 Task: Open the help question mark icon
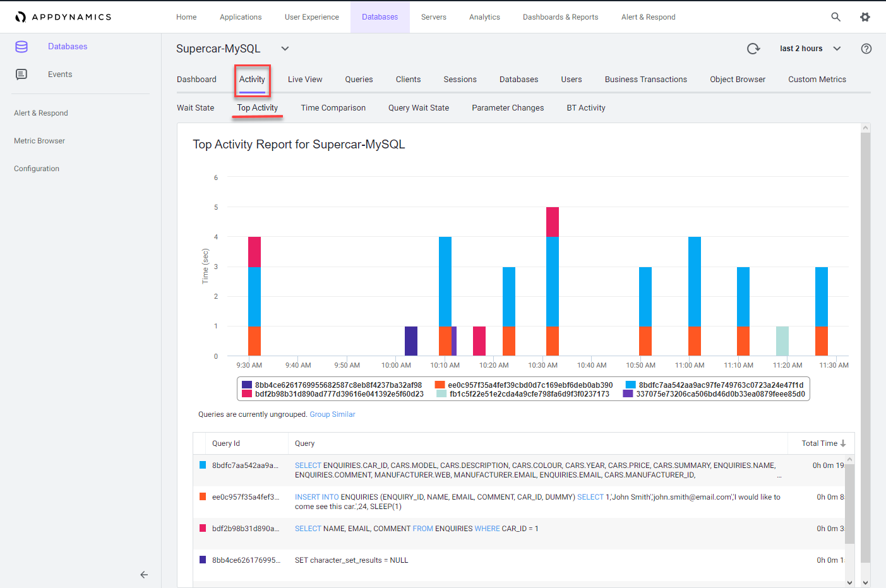pyautogui.click(x=866, y=49)
